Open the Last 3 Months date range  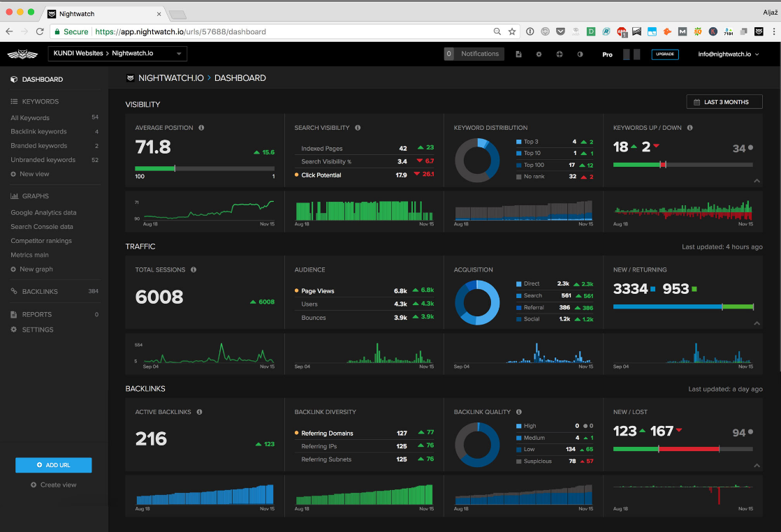tap(724, 102)
